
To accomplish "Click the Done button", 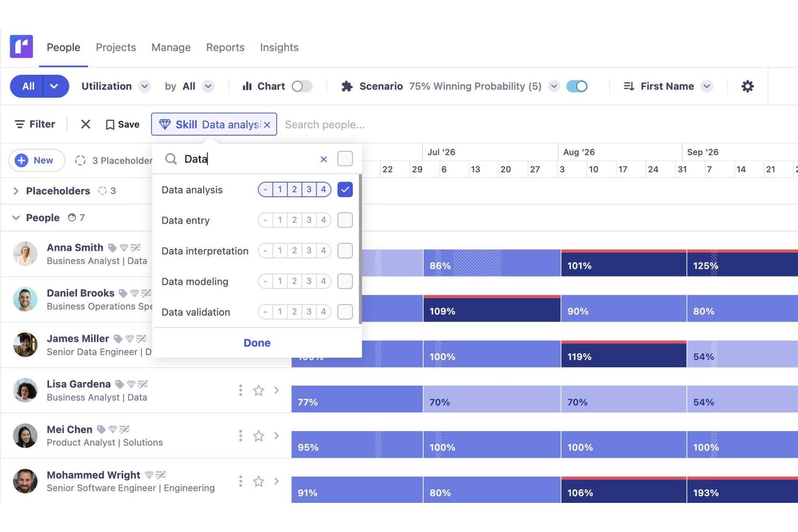I will point(257,343).
